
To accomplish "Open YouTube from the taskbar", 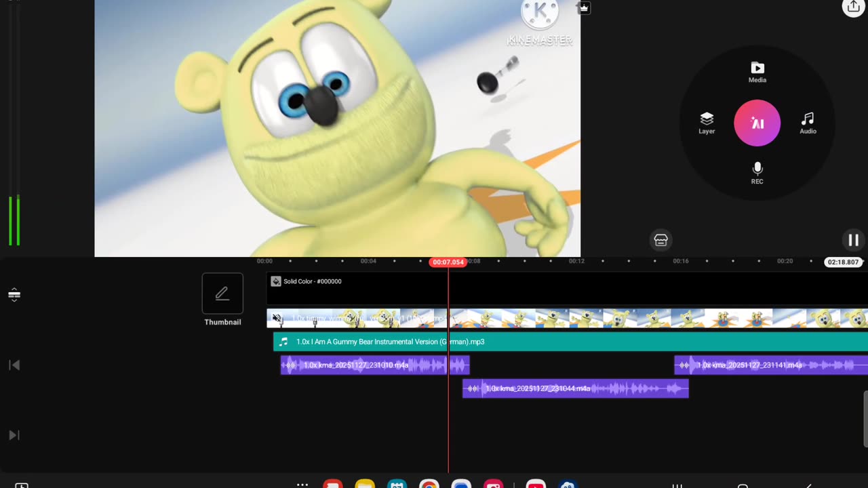I will click(536, 484).
